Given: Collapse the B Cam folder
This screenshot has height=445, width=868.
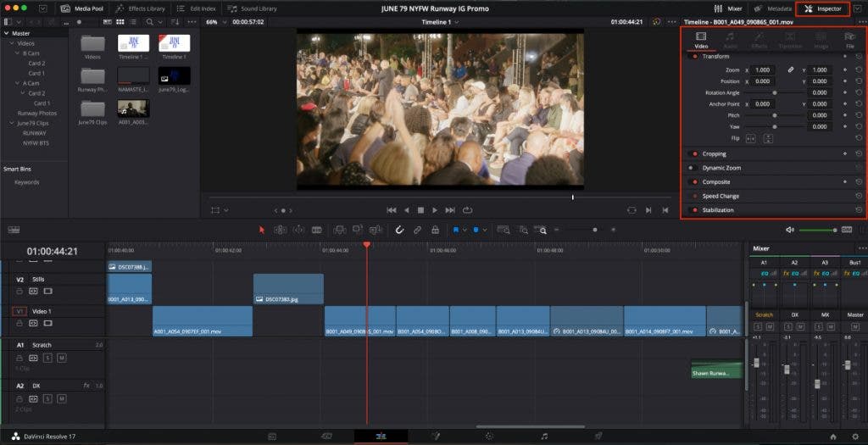Looking at the screenshot, I should [18, 53].
